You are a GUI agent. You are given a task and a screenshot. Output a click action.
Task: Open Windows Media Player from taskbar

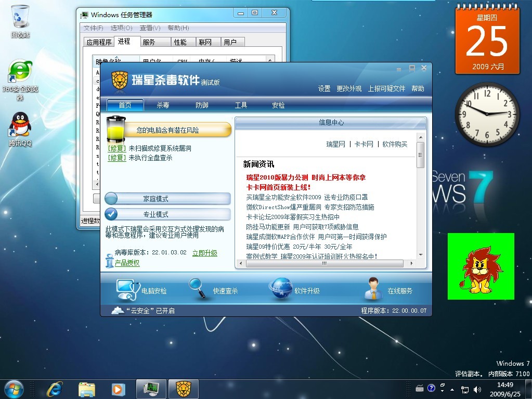pos(119,389)
